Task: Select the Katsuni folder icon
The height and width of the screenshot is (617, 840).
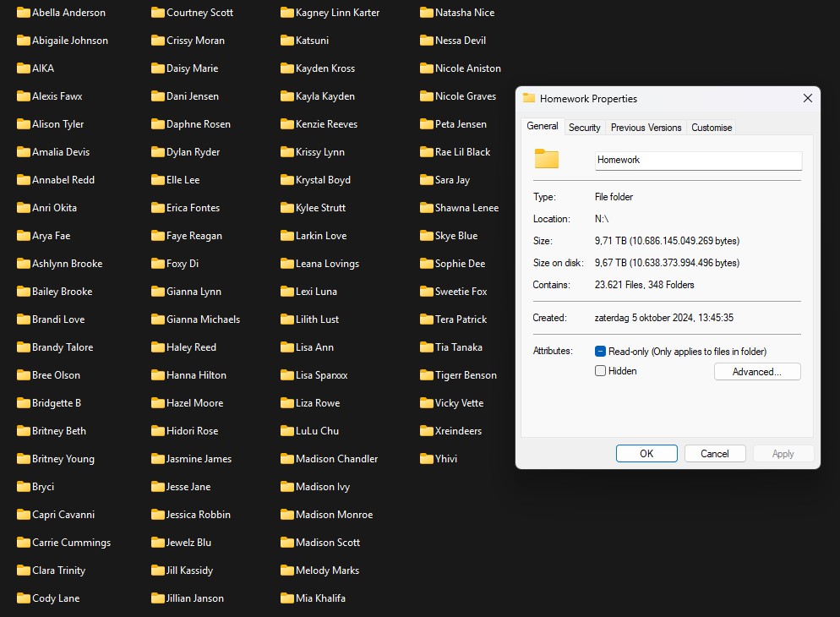Action: [x=287, y=41]
